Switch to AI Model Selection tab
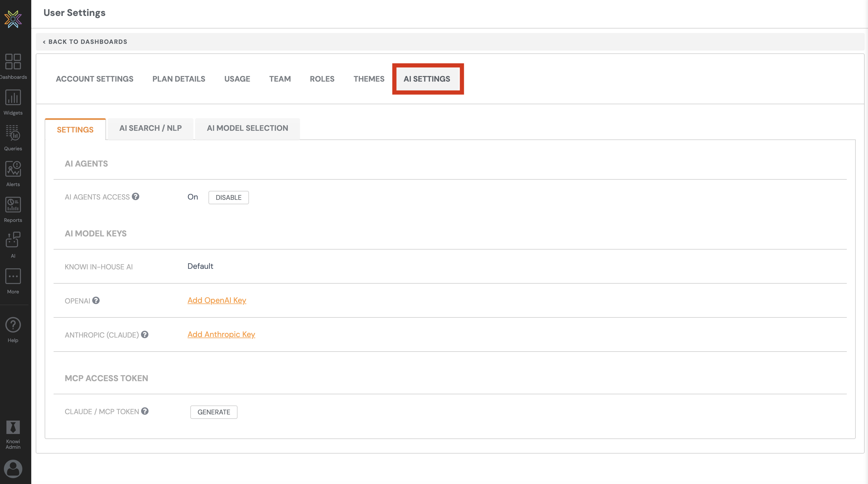The height and width of the screenshot is (484, 868). (x=247, y=128)
